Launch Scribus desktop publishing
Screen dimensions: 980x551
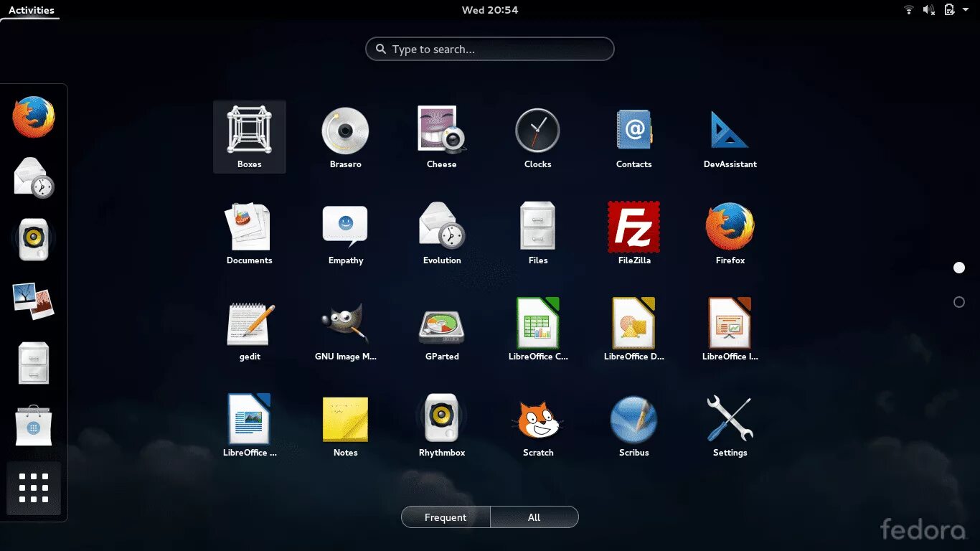[x=633, y=425]
